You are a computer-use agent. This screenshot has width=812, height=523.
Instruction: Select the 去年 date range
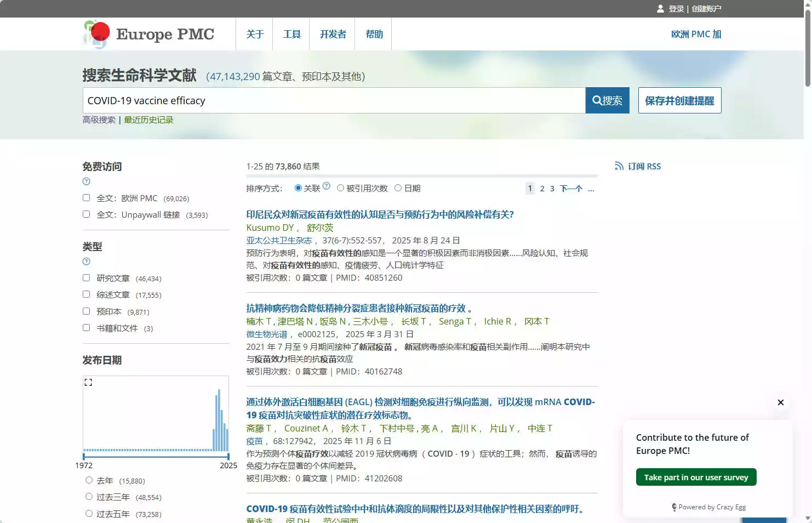(89, 480)
